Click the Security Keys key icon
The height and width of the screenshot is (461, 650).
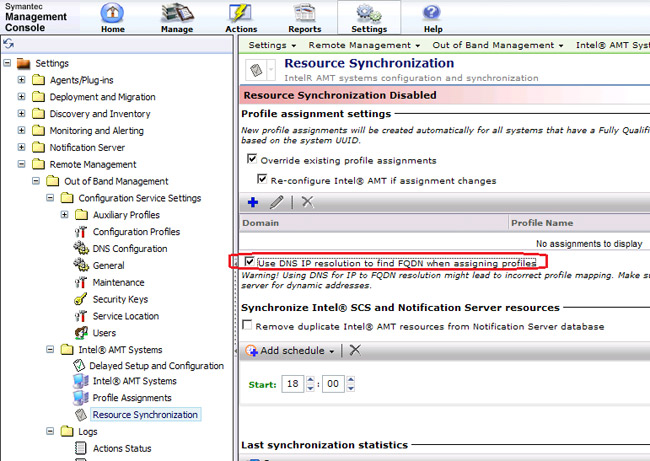80,299
